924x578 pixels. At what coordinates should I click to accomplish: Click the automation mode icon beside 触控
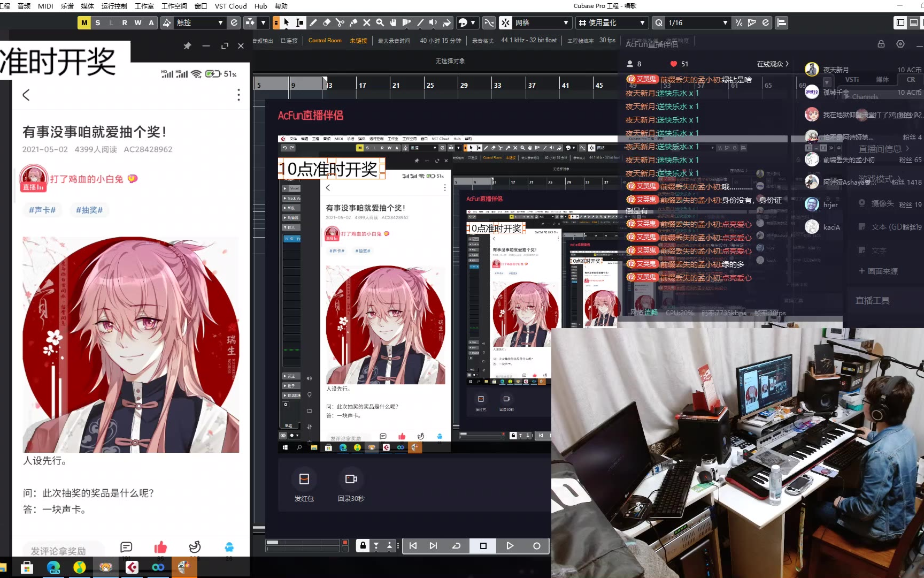167,22
